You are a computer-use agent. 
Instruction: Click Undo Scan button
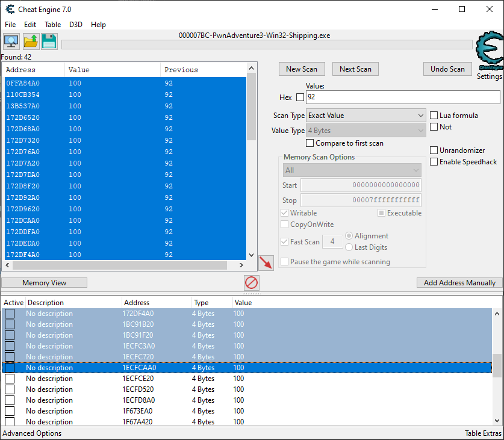tap(447, 69)
